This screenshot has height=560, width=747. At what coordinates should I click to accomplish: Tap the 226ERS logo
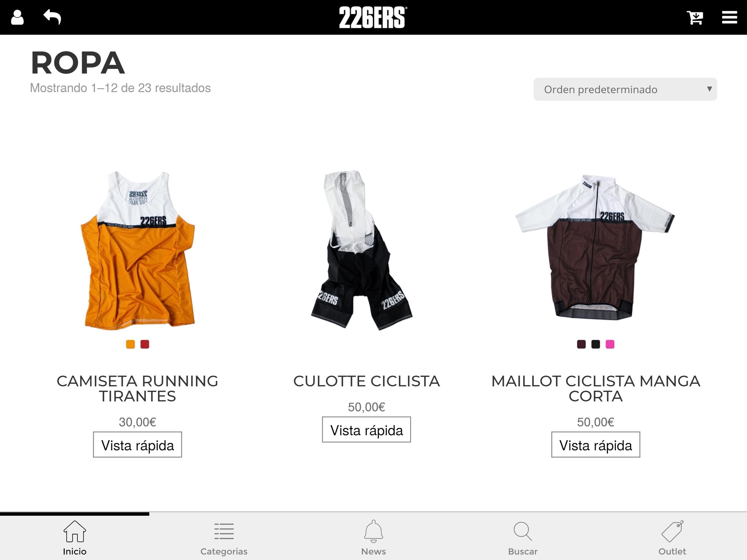click(373, 17)
